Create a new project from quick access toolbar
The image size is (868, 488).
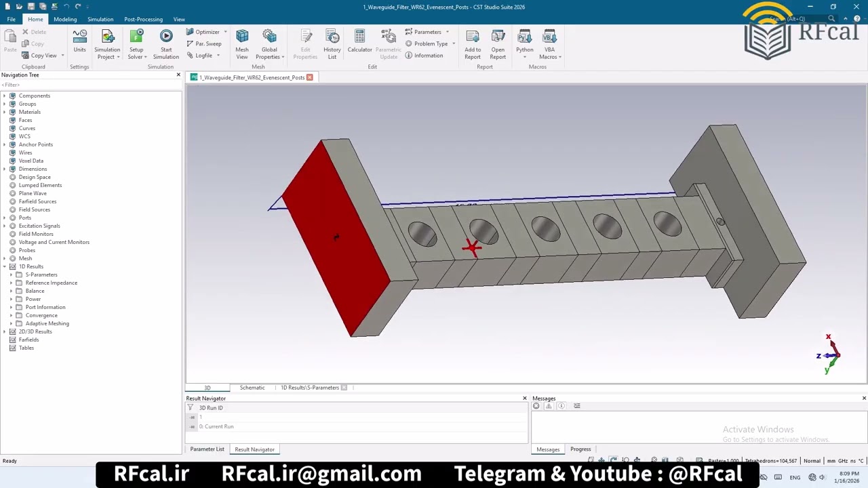[x=7, y=7]
